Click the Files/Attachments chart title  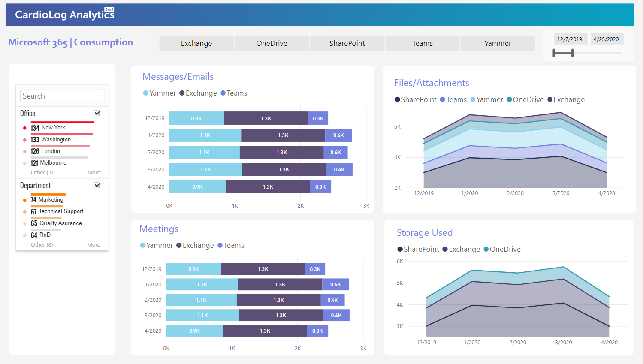(x=432, y=83)
